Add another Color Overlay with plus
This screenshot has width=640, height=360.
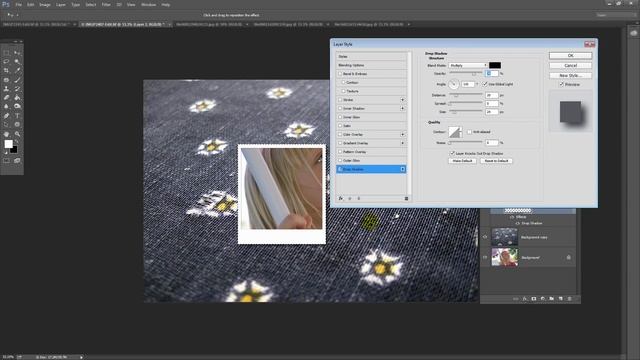[x=402, y=134]
